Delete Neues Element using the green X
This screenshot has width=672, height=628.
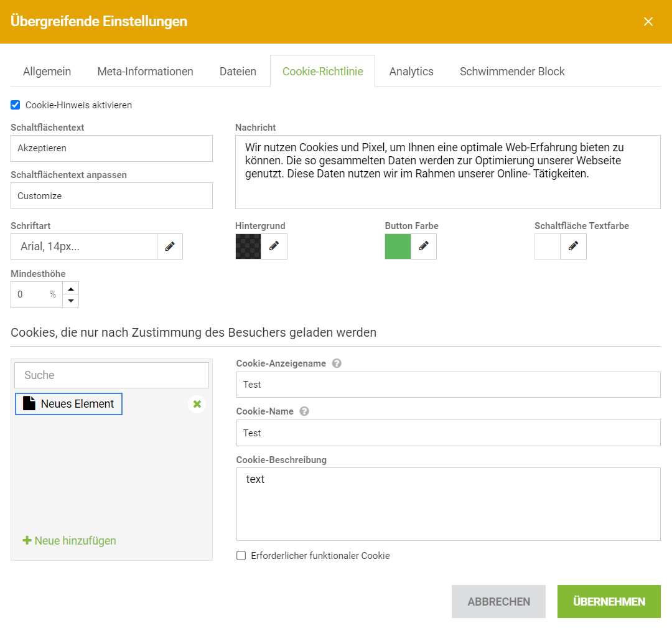click(197, 404)
